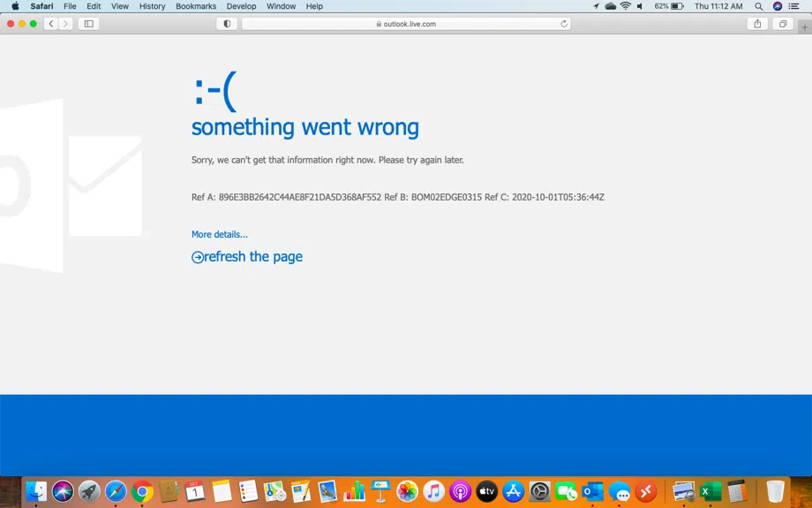This screenshot has width=812, height=508.
Task: Open the Edit menu
Action: click(94, 6)
